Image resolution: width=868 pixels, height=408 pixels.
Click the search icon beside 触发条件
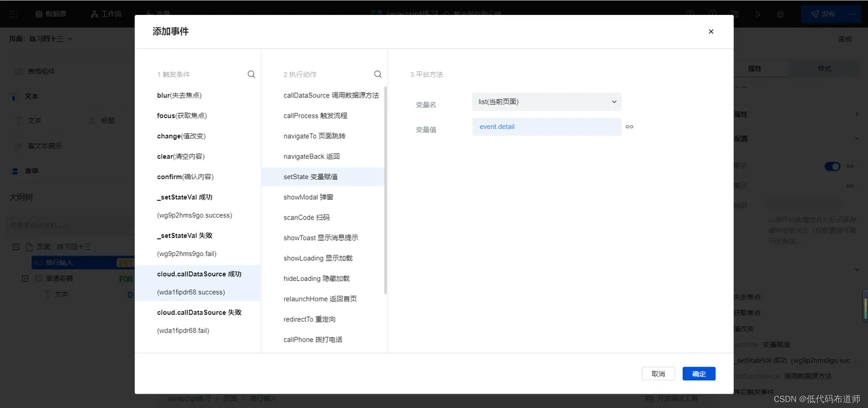pyautogui.click(x=251, y=74)
